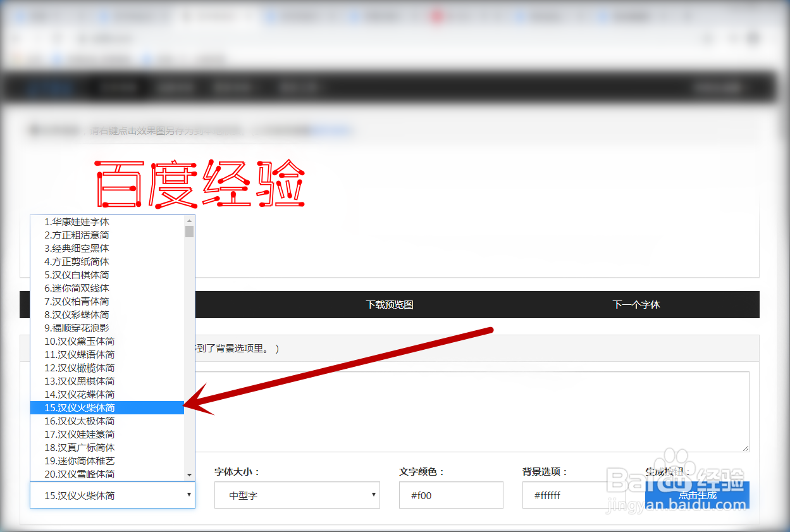The width and height of the screenshot is (790, 532).
Task: Click the 百度经验 matchstick preview image
Action: 201,185
